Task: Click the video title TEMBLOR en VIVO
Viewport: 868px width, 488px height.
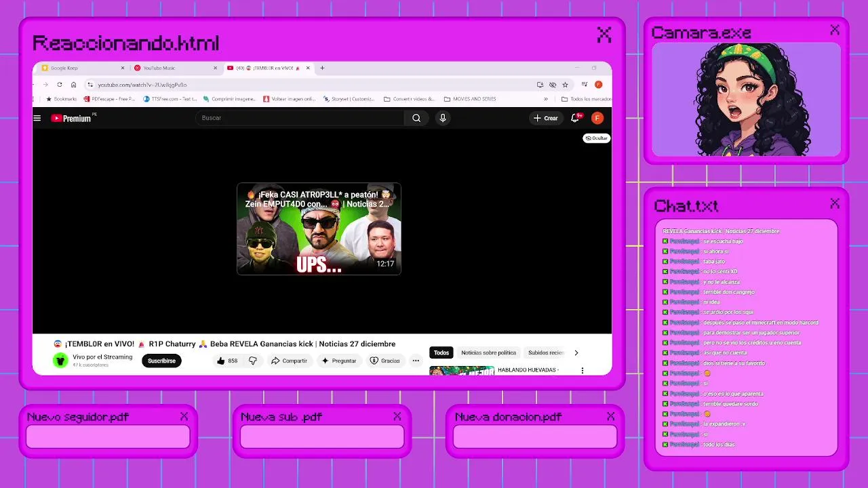Action: 224,344
